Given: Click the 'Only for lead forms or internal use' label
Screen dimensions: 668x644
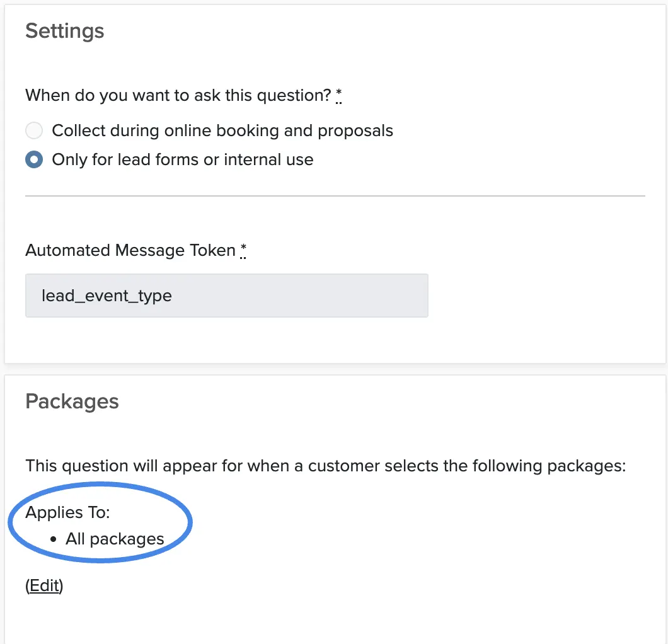Looking at the screenshot, I should click(183, 159).
